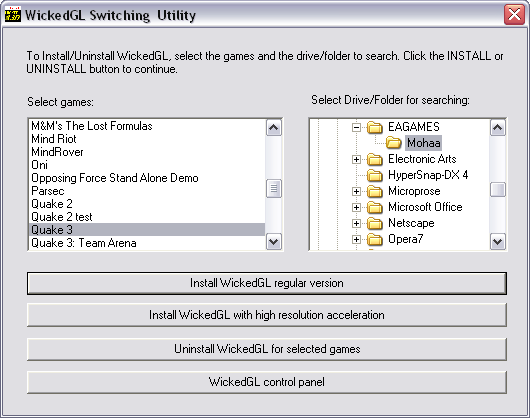This screenshot has width=530, height=419.
Task: Click folder tree scroll up arrow
Action: pyautogui.click(x=498, y=128)
